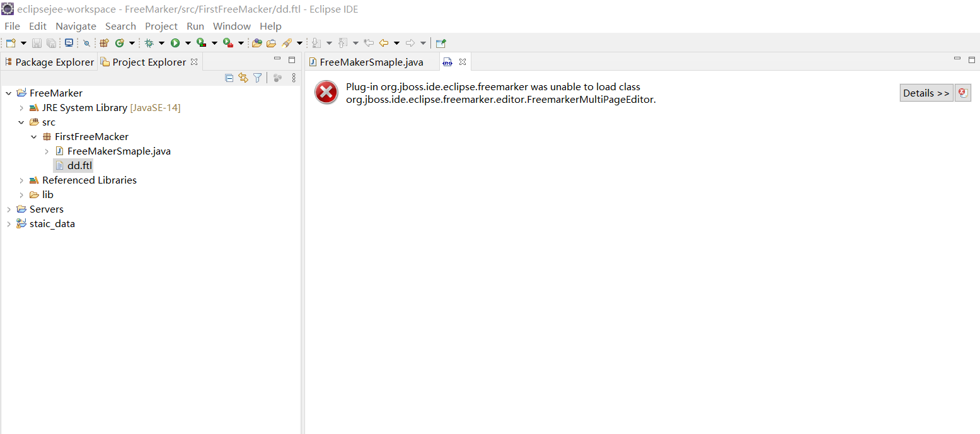This screenshot has height=434, width=980.
Task: Expand the JRE System Library node
Action: [21, 108]
